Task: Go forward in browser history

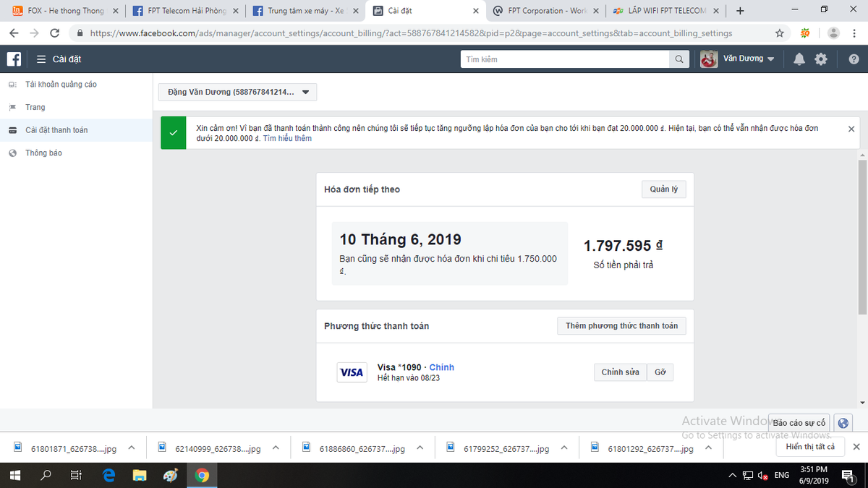Action: 35,33
